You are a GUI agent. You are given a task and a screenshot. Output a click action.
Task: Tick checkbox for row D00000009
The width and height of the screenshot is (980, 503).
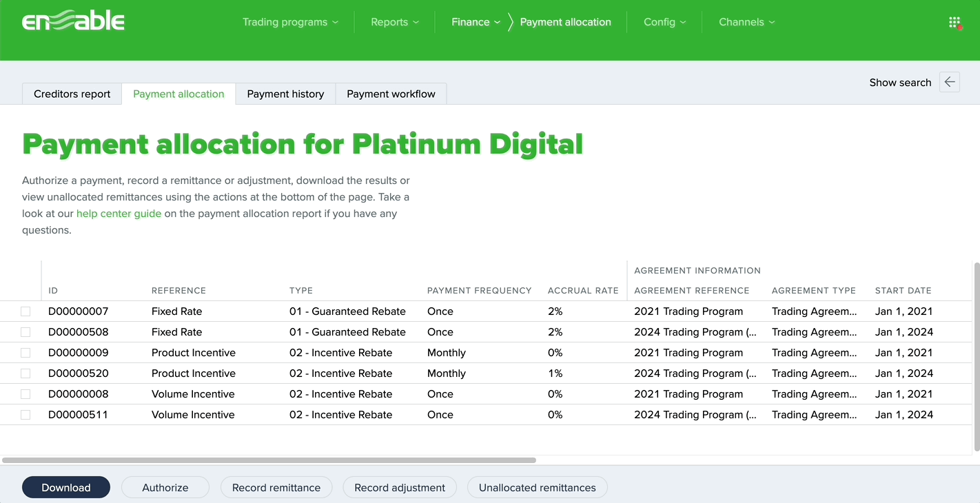point(25,353)
